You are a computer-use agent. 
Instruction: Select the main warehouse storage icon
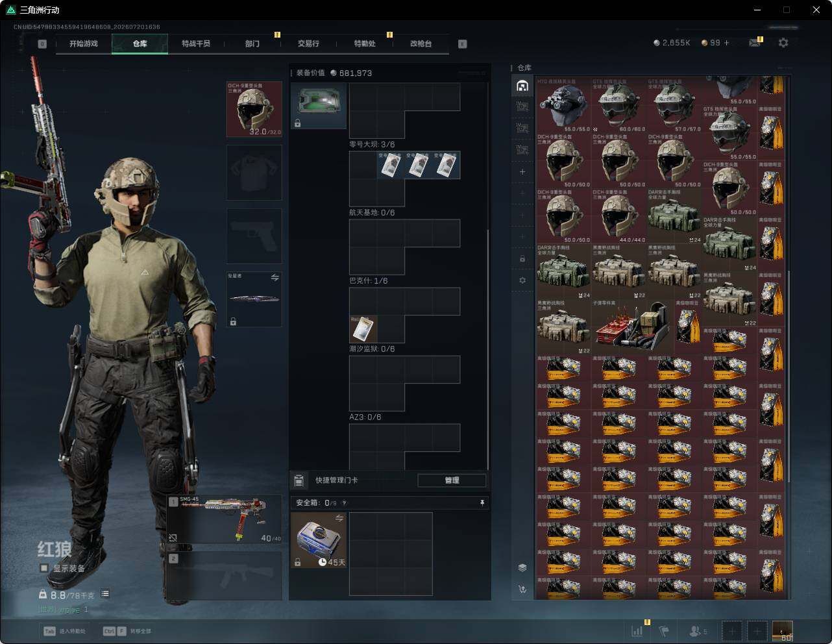[522, 86]
